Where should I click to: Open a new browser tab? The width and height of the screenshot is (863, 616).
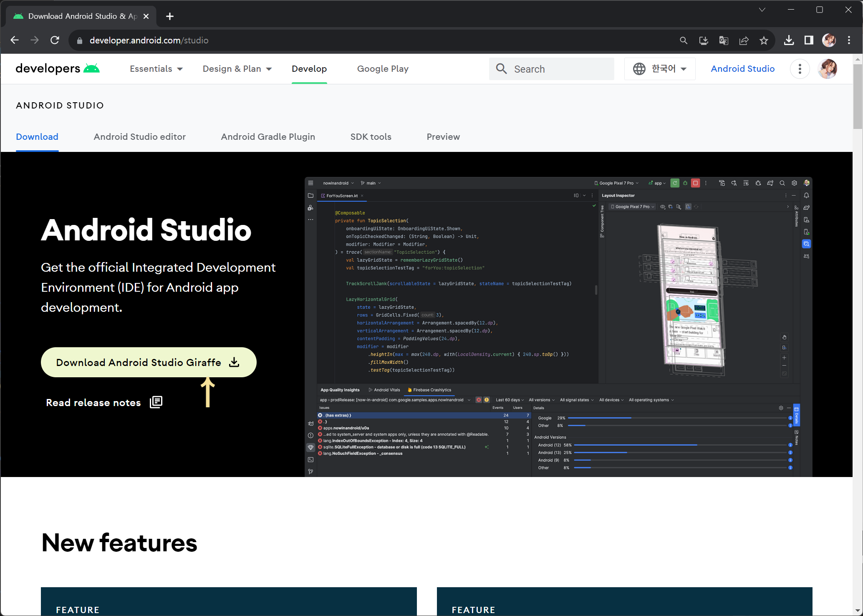coord(169,16)
